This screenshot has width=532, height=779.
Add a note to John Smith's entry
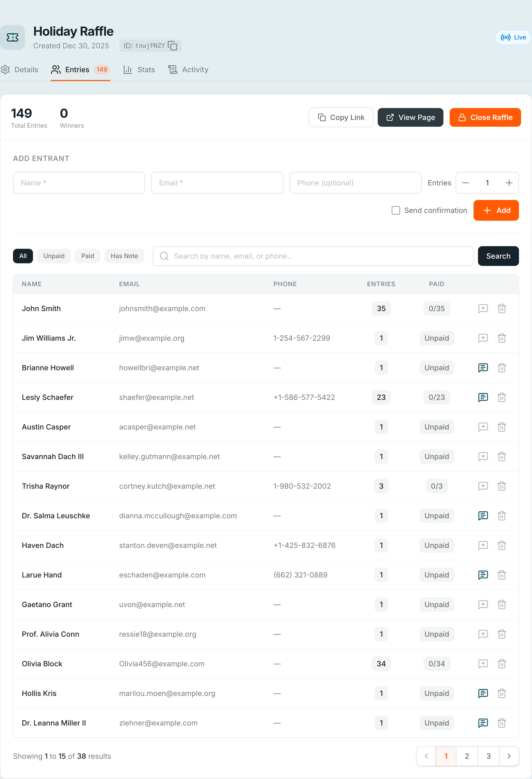483,308
